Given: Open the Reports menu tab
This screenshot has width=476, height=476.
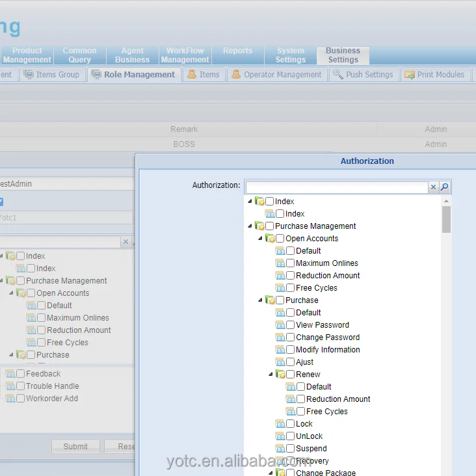Looking at the screenshot, I should click(x=237, y=51).
